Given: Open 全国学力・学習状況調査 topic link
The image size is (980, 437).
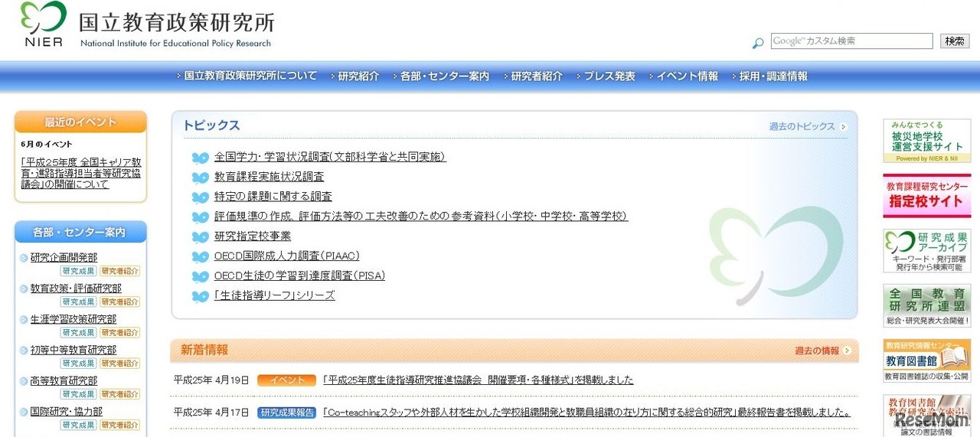Looking at the screenshot, I should (330, 157).
